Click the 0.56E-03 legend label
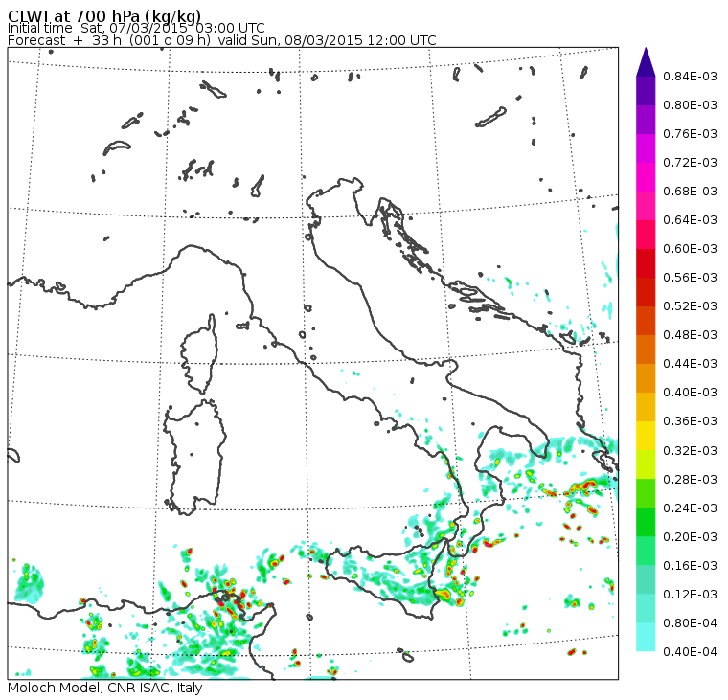 click(x=690, y=278)
